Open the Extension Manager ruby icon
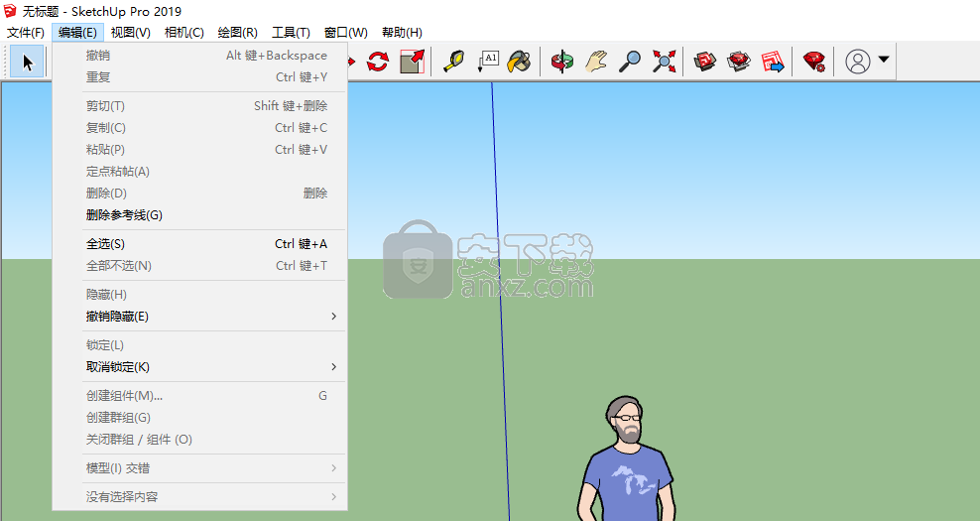 [x=814, y=62]
